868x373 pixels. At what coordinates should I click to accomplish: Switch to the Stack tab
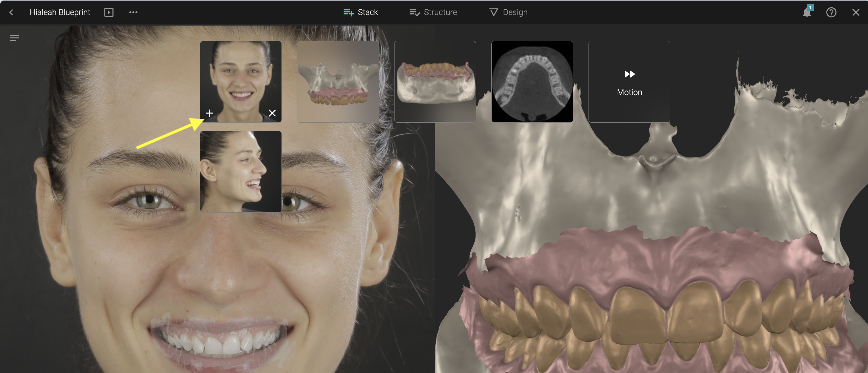360,12
